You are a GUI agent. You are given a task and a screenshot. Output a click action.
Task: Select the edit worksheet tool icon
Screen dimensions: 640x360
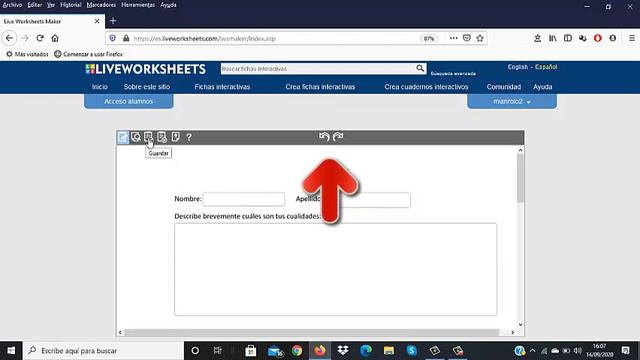pos(122,137)
